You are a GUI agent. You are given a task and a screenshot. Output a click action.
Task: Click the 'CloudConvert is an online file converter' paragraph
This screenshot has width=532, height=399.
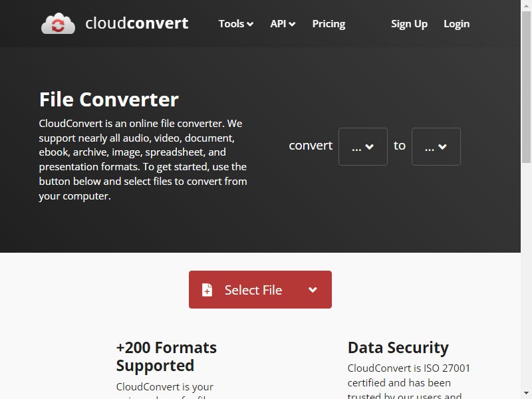pos(143,160)
